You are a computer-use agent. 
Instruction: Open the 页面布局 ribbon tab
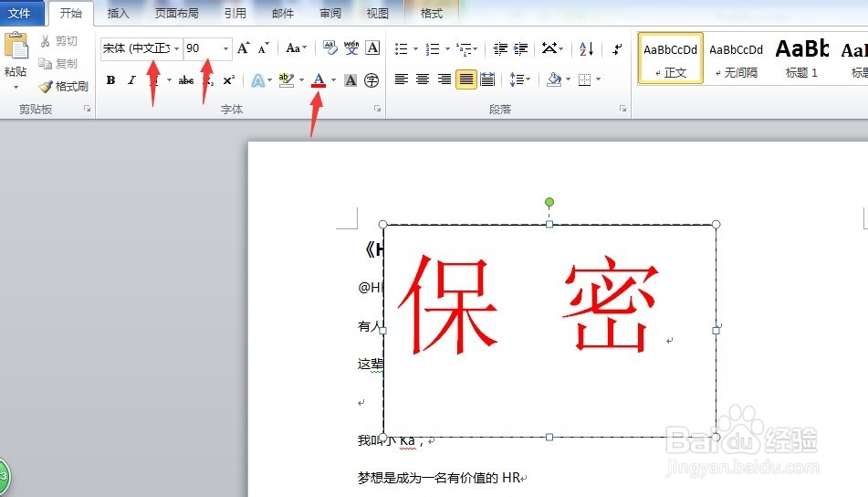tap(176, 14)
